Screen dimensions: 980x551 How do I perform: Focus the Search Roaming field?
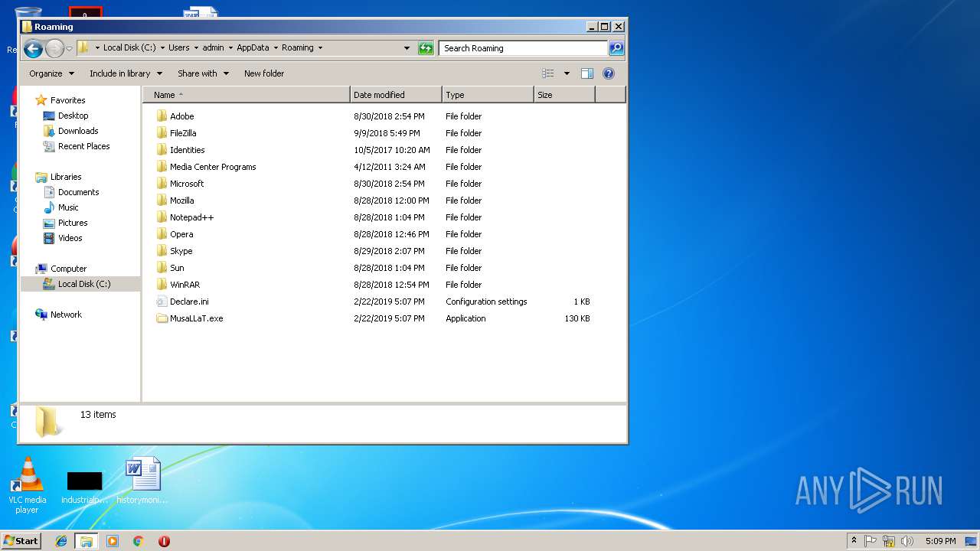524,48
